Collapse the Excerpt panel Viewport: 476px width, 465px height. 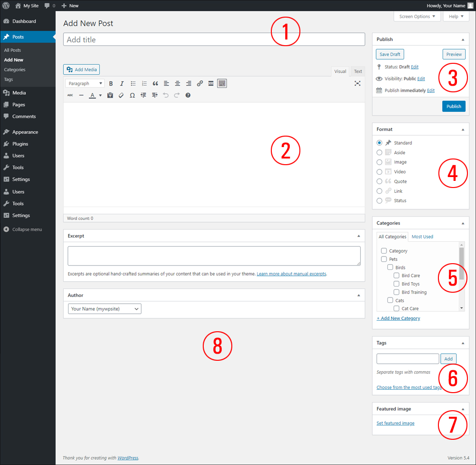pos(358,236)
